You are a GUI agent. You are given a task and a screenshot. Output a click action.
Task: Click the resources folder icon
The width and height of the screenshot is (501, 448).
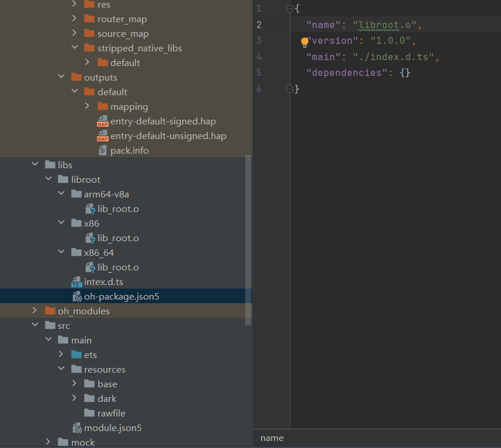point(76,369)
